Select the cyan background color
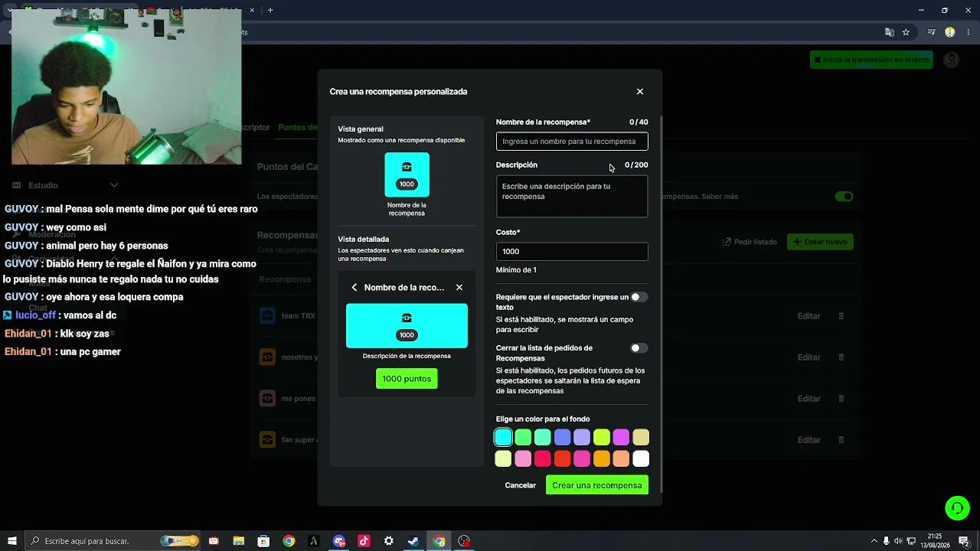 click(503, 437)
